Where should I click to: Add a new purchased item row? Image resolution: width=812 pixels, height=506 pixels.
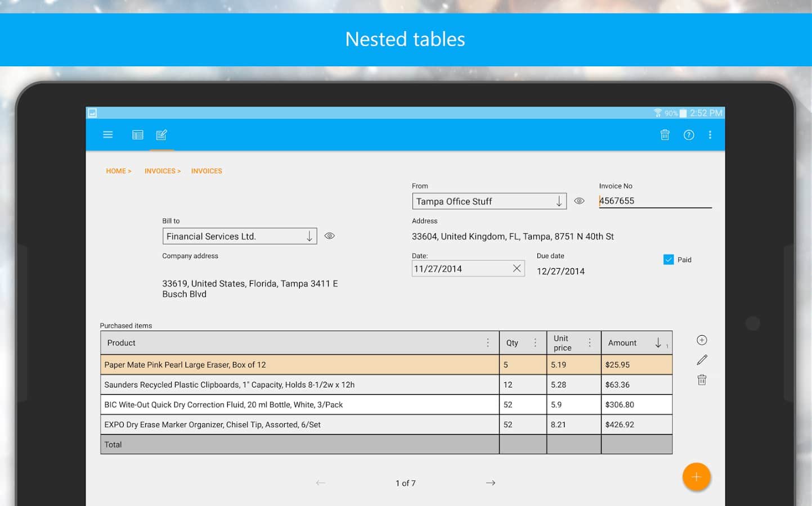point(702,340)
